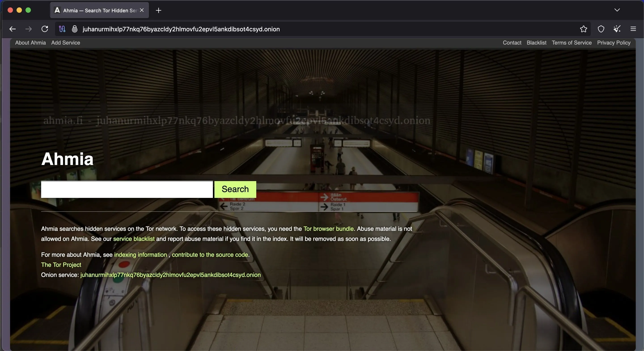Image resolution: width=644 pixels, height=351 pixels.
Task: Go back with the browser back arrow
Action: click(13, 29)
